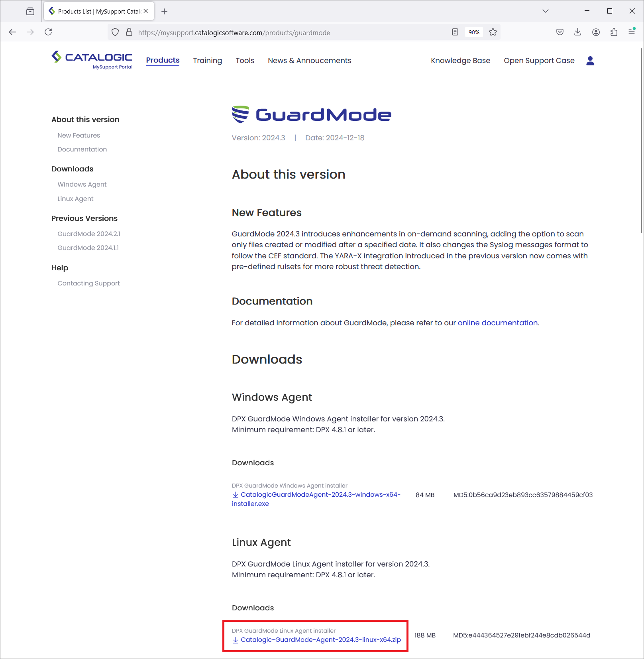Viewport: 644px width, 659px height.
Task: Go to GuardMode 2024.2.1 previous version
Action: point(89,234)
